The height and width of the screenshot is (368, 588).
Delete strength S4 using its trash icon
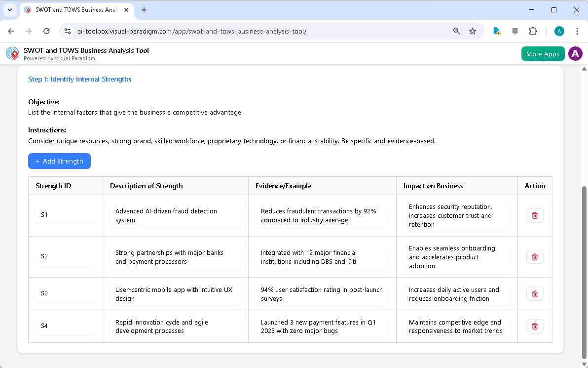click(x=534, y=326)
